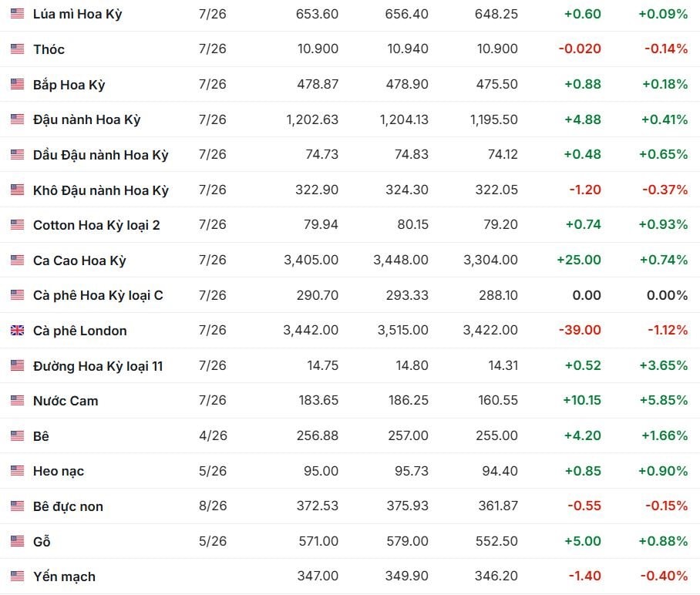Click the flag icon next to Bê đực non
The width and height of the screenshot is (700, 595).
click(x=17, y=506)
